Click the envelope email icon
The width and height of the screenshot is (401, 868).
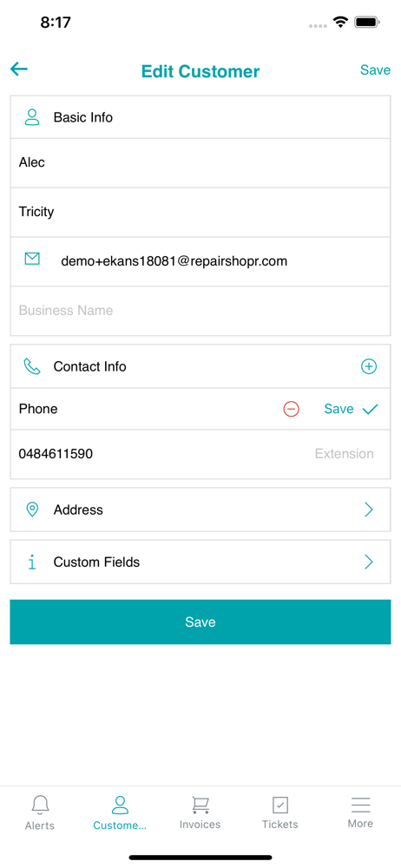pyautogui.click(x=33, y=259)
